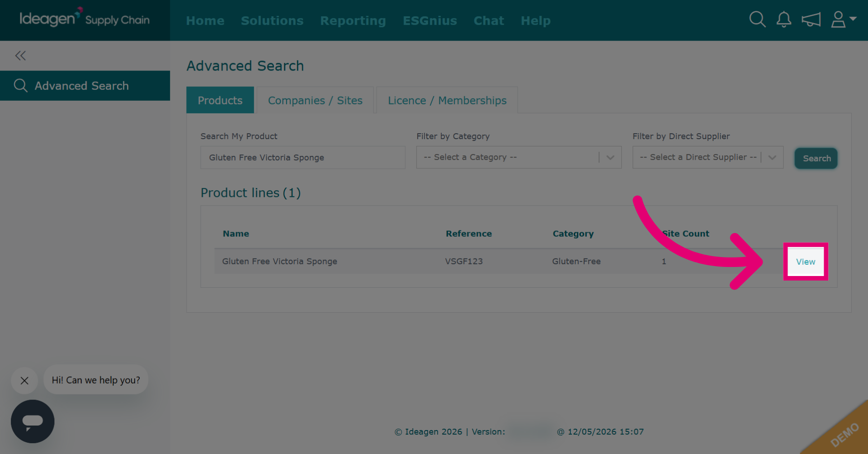
Task: Click 'Hi! Can we help you?' message
Action: coord(96,380)
